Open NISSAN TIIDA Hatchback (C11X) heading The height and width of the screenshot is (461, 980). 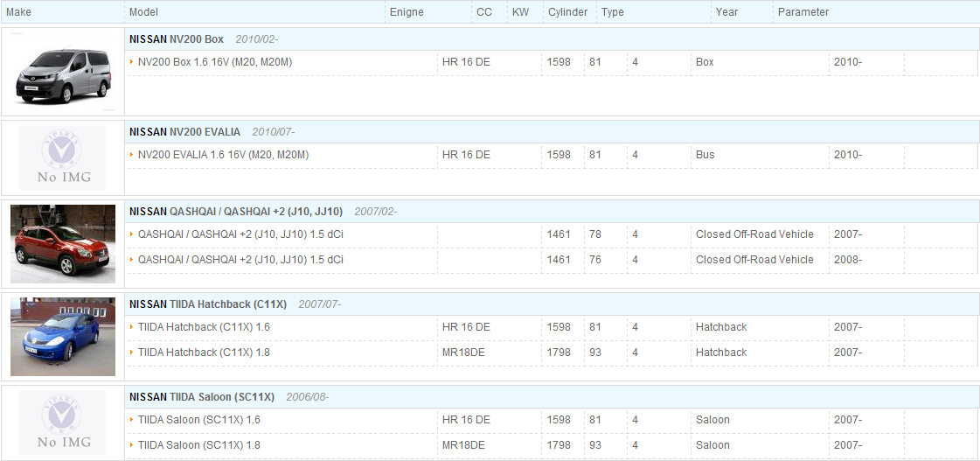207,304
